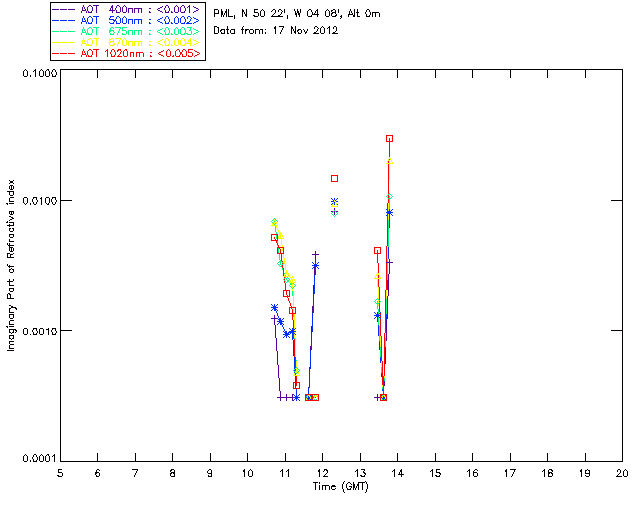
Task: Click the x-axis tick label 15
Action: [x=435, y=473]
